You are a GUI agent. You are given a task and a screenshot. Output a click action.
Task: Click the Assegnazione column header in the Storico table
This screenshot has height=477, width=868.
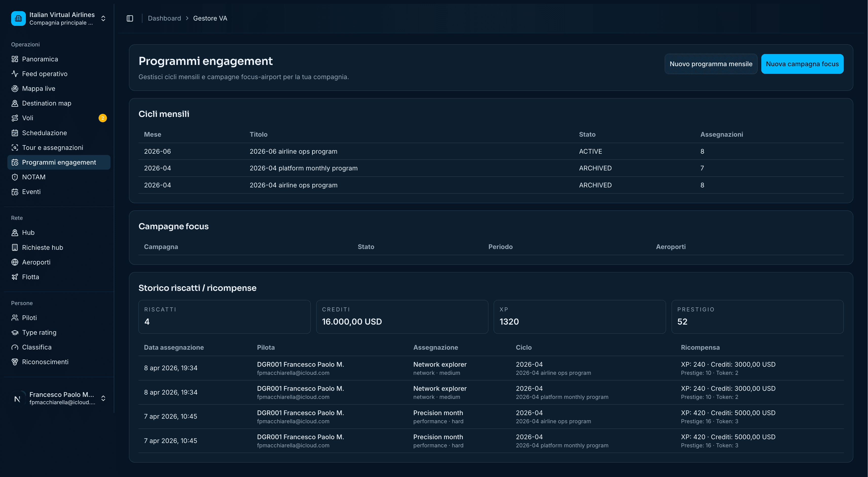point(435,348)
